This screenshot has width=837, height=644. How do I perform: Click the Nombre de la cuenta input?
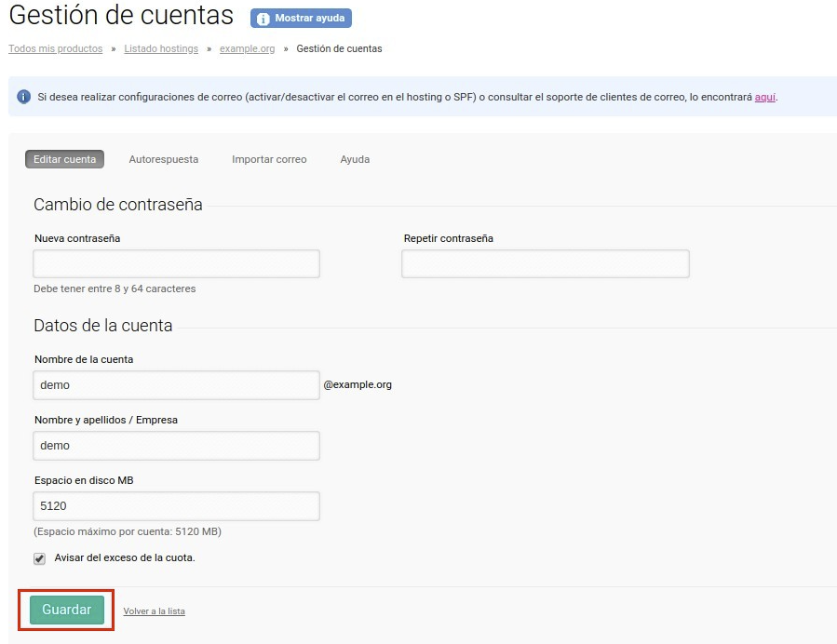(176, 384)
